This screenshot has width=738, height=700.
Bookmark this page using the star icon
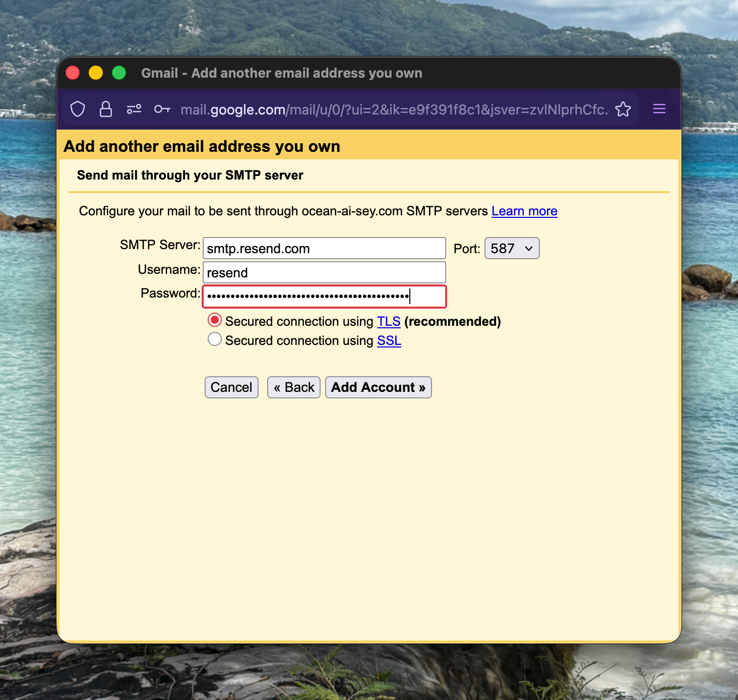(624, 109)
